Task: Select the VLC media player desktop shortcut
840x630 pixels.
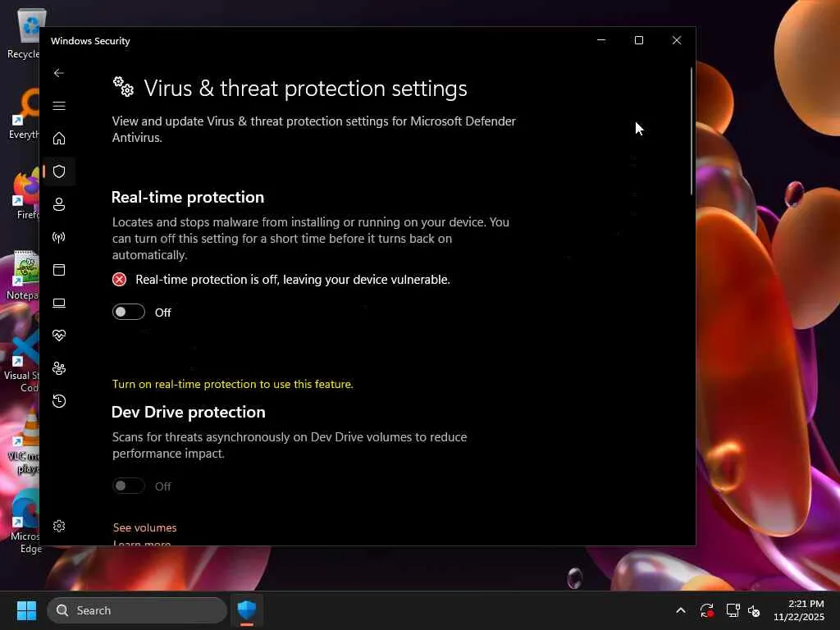Action: coord(24,441)
